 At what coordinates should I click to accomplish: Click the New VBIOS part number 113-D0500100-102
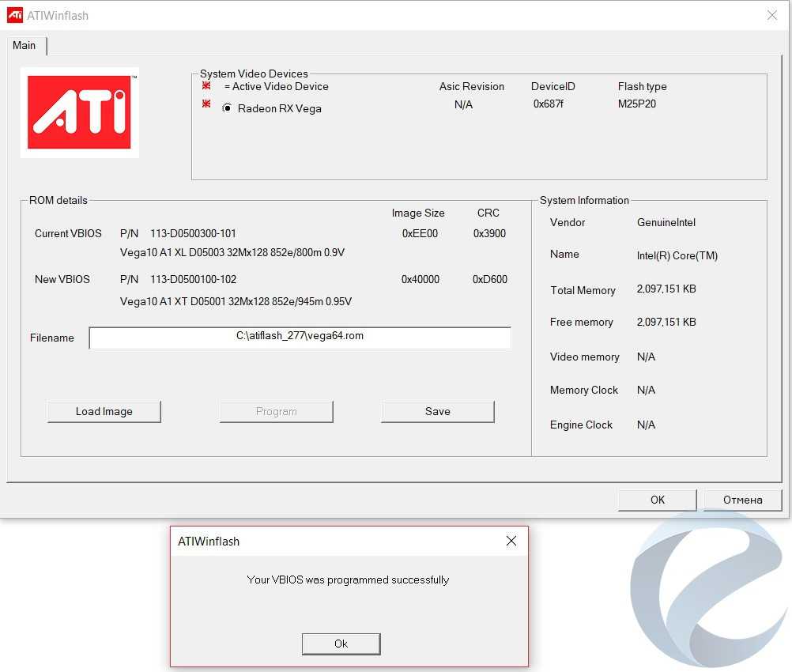pyautogui.click(x=193, y=280)
